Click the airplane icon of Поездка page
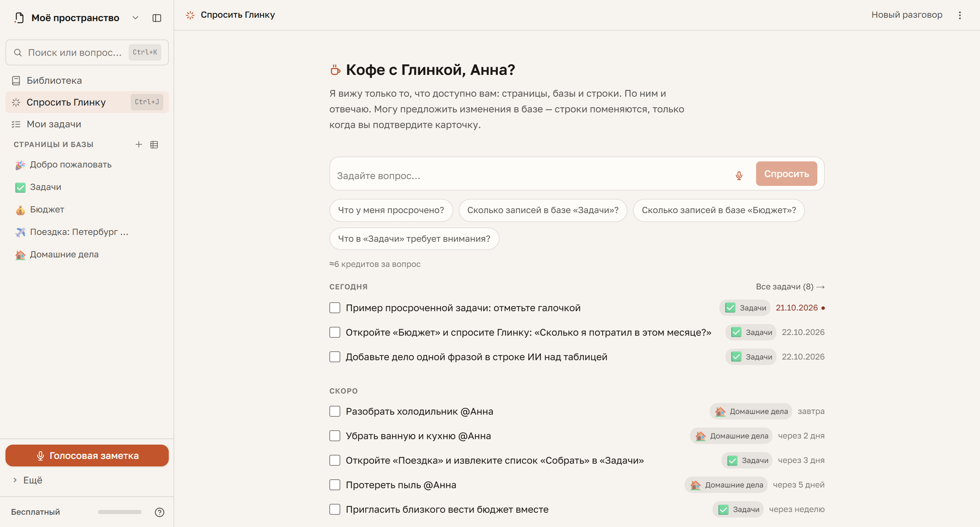Screen dimensions: 980x527 pos(20,232)
